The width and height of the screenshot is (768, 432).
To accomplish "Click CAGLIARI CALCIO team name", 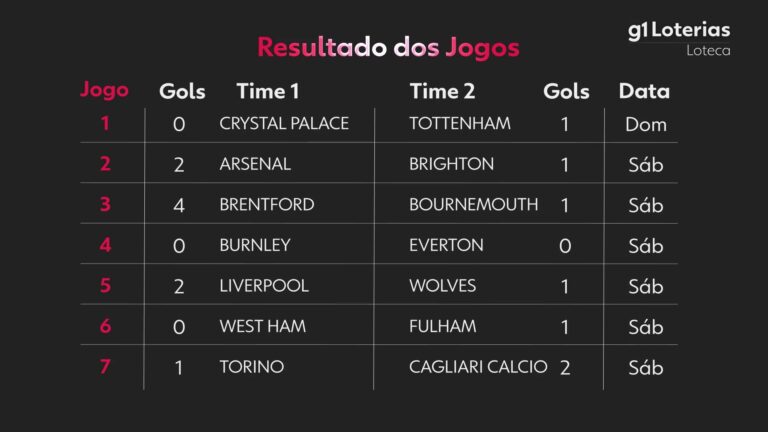I will tap(478, 367).
